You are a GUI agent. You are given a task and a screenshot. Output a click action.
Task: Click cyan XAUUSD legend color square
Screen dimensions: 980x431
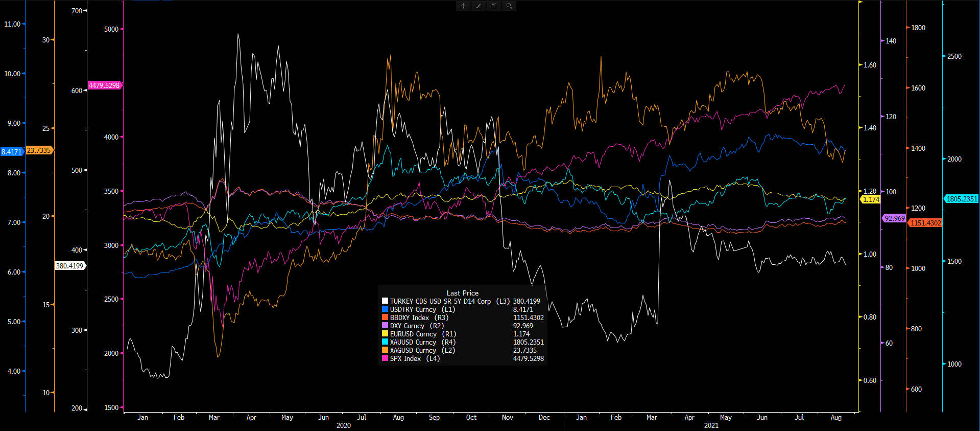385,342
